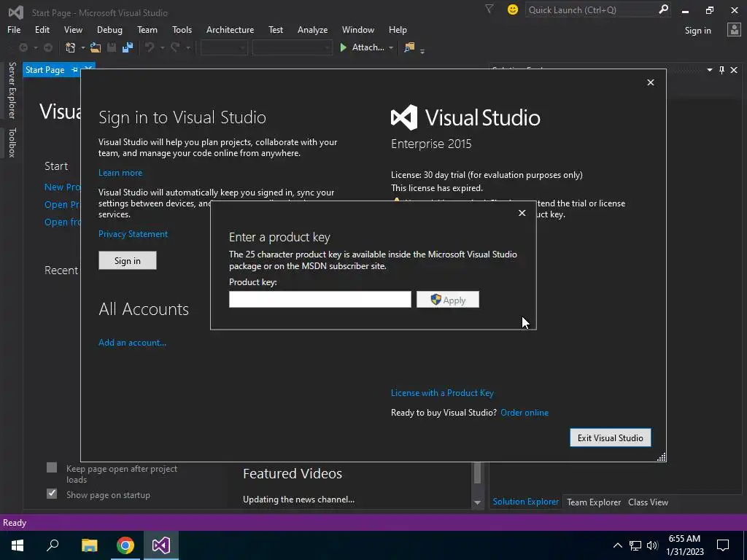Click Sign in at top right

tap(697, 31)
